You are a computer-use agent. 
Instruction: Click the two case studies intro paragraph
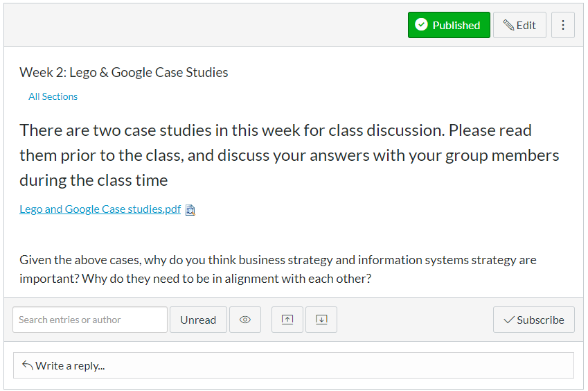coord(289,155)
